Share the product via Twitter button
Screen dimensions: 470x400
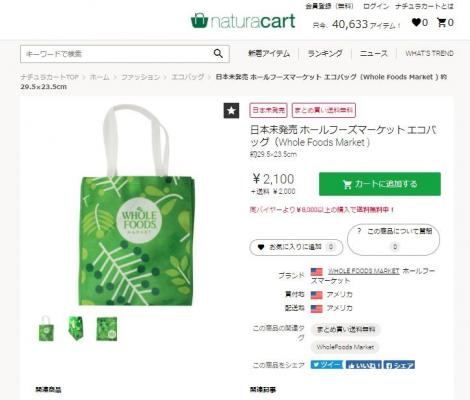[x=327, y=365]
